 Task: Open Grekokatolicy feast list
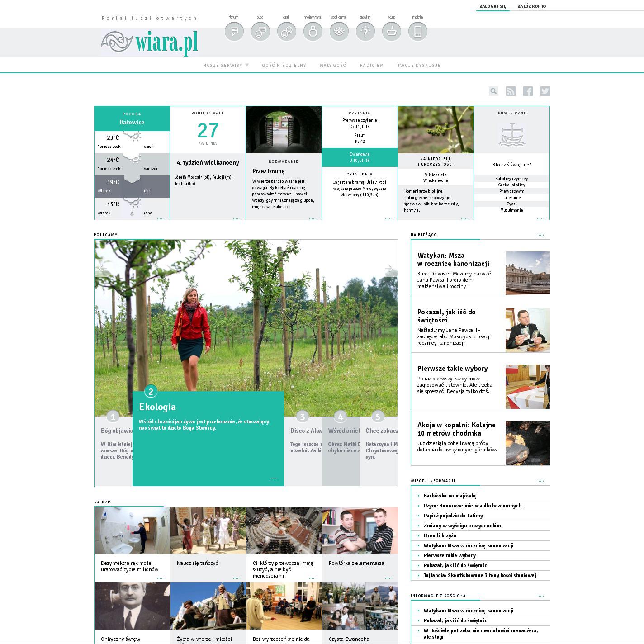pos(511,185)
